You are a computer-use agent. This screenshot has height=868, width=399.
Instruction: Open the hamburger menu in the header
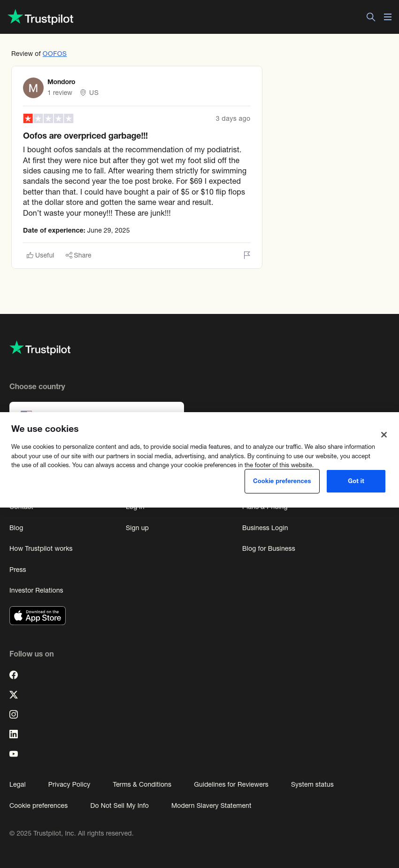coord(388,17)
